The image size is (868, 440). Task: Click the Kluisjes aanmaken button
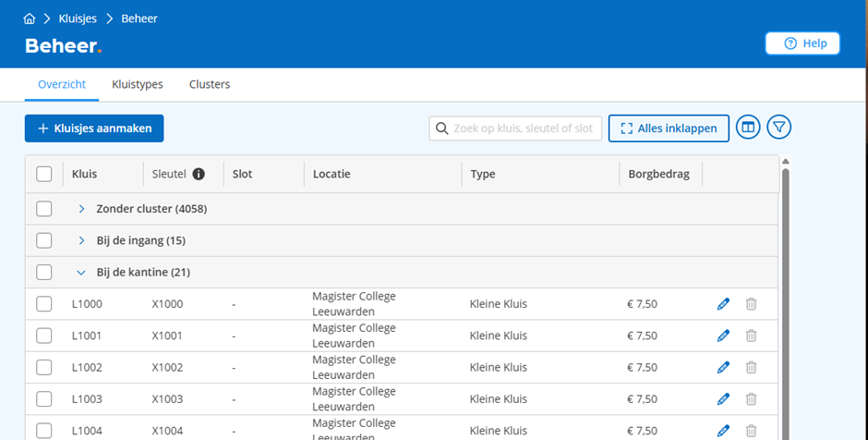[x=94, y=128]
